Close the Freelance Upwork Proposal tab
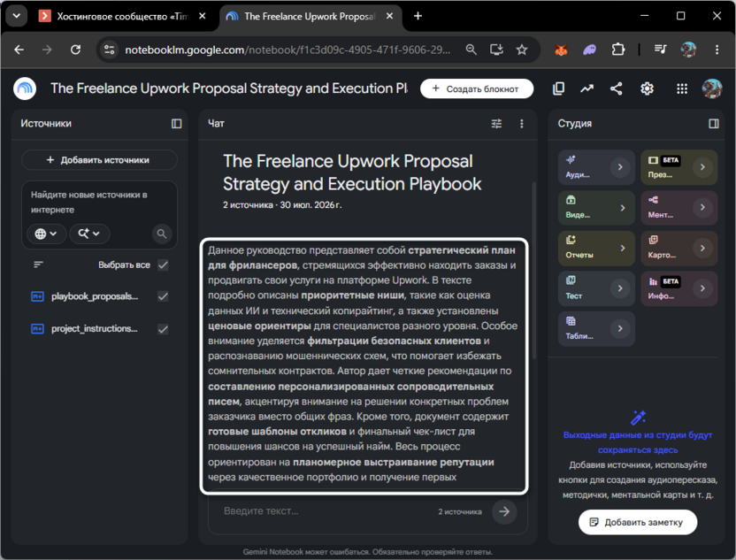Image resolution: width=736 pixels, height=560 pixels. [x=389, y=16]
